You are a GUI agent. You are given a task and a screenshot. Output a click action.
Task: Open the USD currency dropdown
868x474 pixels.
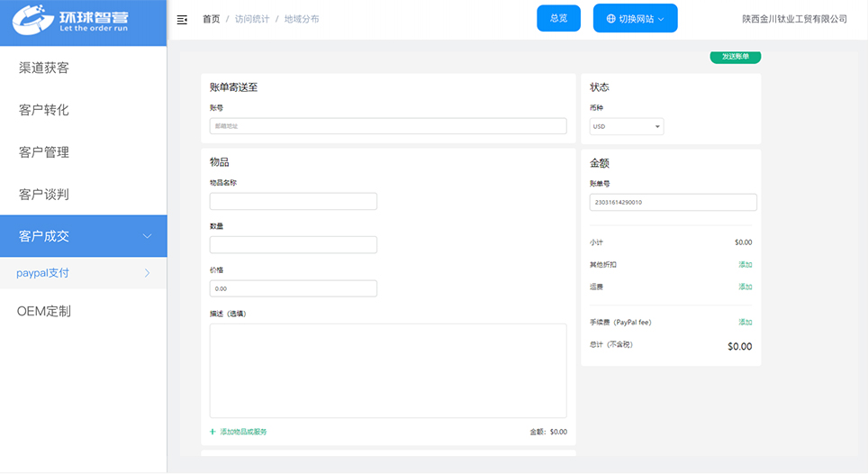point(627,127)
